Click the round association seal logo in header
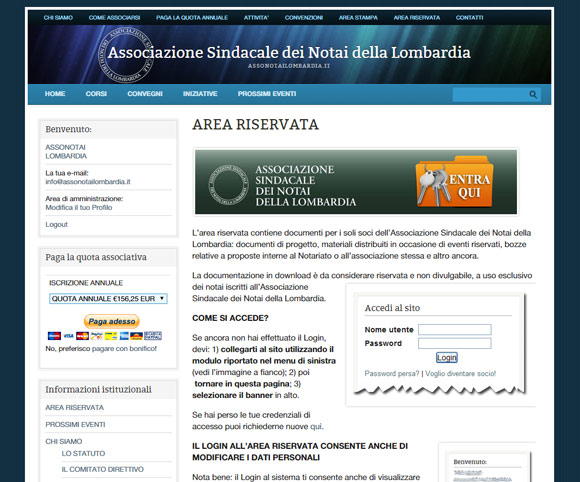The height and width of the screenshot is (482, 580). [x=126, y=55]
